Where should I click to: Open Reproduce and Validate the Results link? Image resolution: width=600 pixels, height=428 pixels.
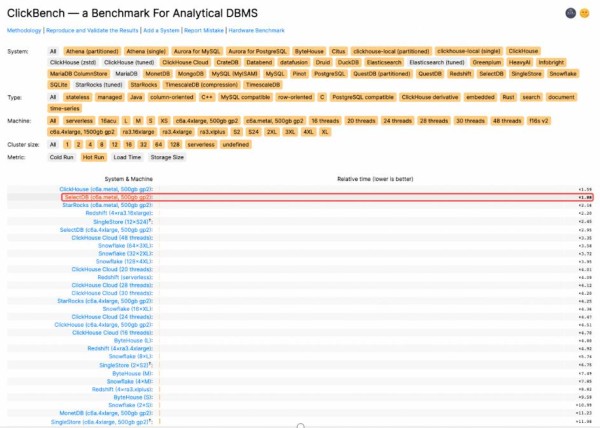tap(93, 31)
